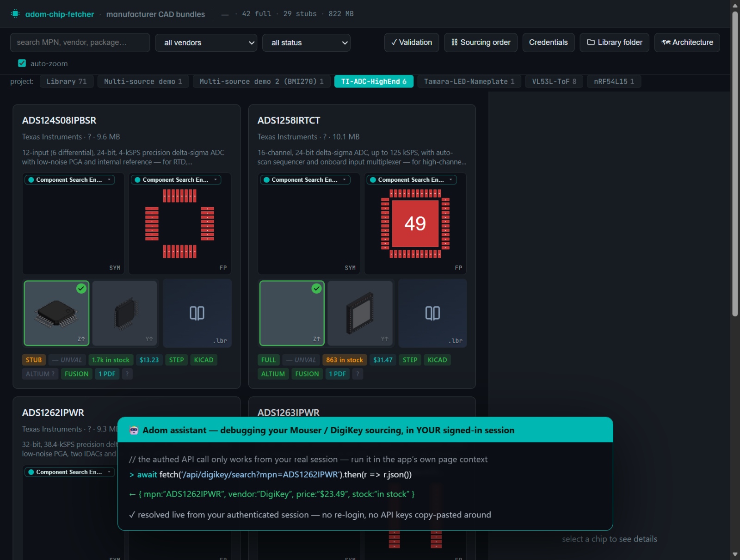Click the FUSION badge on ADS124S08IPBSR
Image resolution: width=740 pixels, height=560 pixels.
tap(76, 374)
